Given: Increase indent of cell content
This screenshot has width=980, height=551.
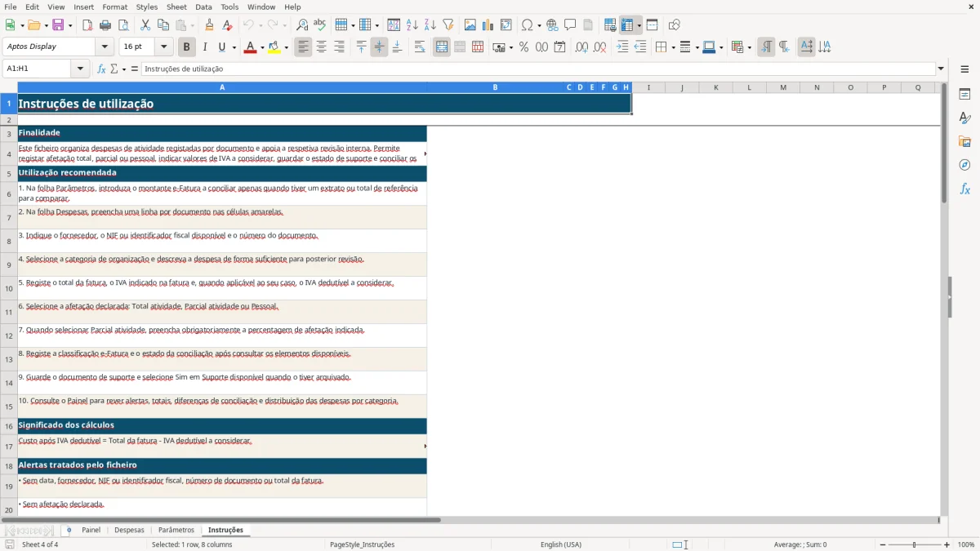Looking at the screenshot, I should (622, 47).
